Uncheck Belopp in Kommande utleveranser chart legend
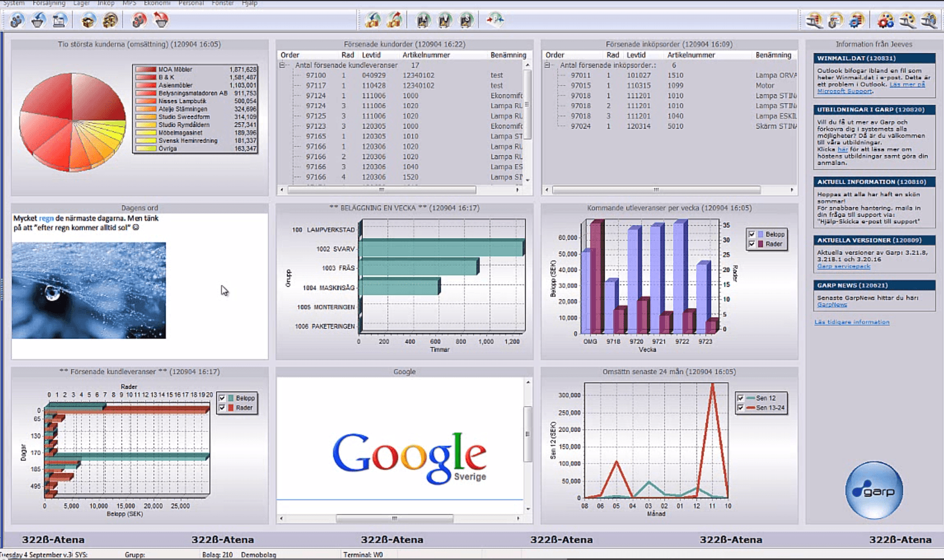Viewport: 944px width, 560px height. tap(752, 234)
